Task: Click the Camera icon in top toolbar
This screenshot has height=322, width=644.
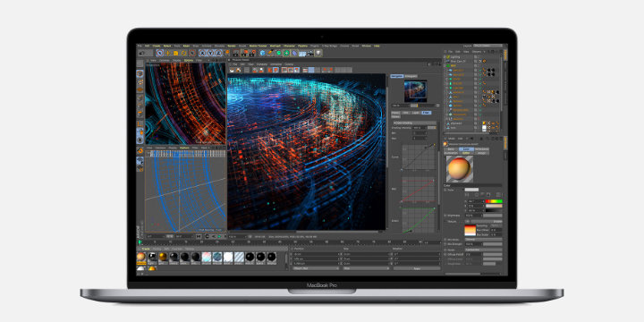Action: (310, 53)
